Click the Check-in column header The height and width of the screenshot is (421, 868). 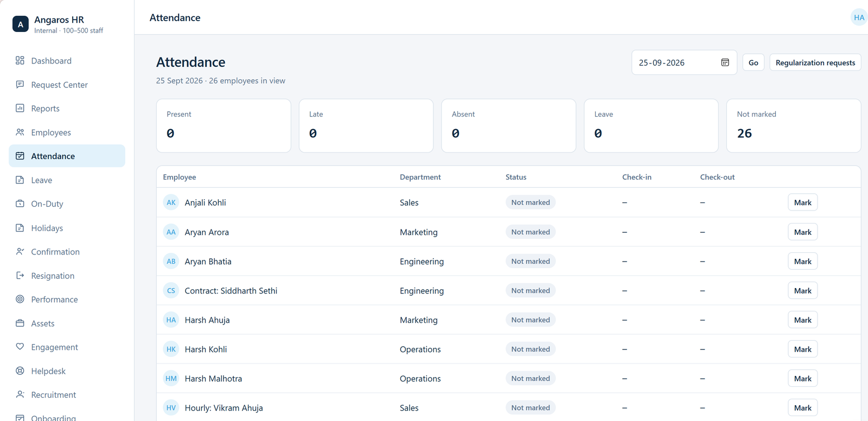click(x=637, y=177)
